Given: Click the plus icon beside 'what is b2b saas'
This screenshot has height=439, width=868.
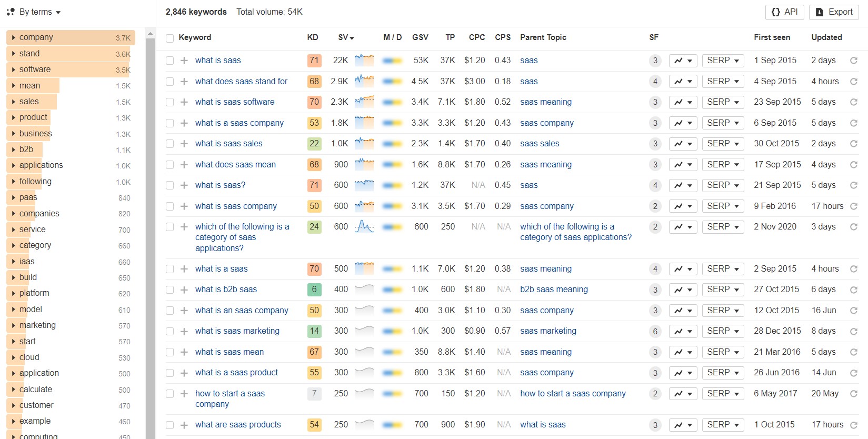Looking at the screenshot, I should tap(184, 290).
